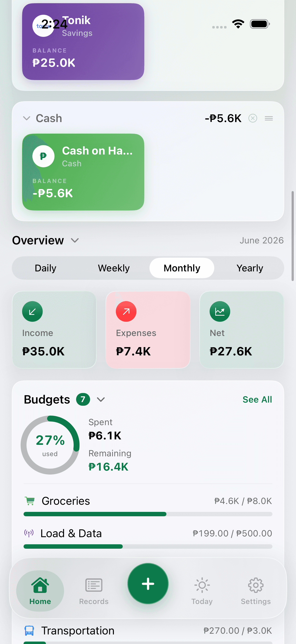Open the Cash on Hand account card
The image size is (296, 644).
pyautogui.click(x=83, y=172)
